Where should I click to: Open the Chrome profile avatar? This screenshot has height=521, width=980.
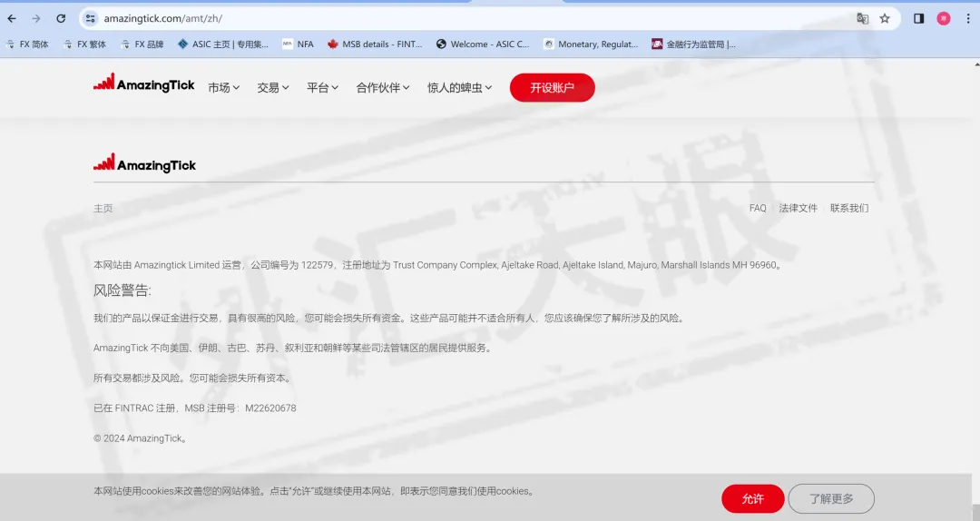[944, 19]
